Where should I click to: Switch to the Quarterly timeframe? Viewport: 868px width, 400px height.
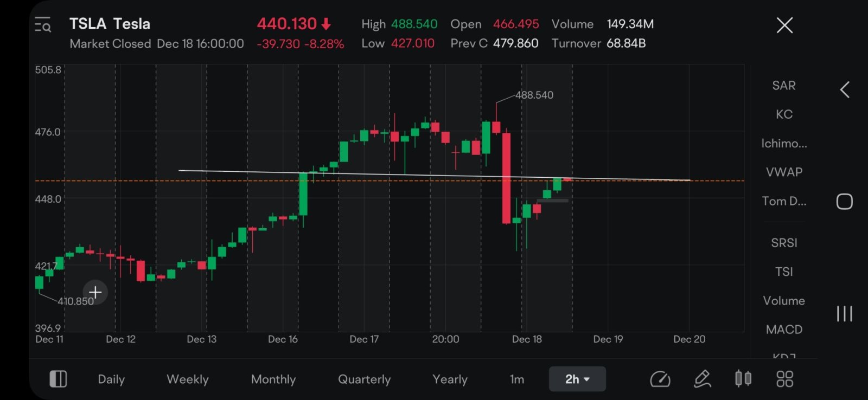tap(365, 379)
